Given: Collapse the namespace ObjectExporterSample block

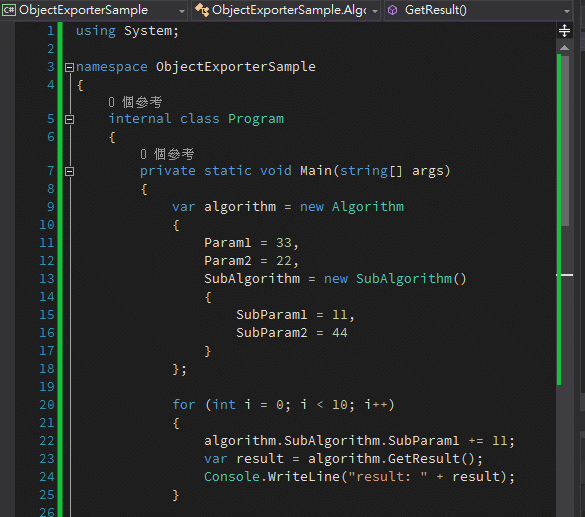Looking at the screenshot, I should pyautogui.click(x=69, y=68).
